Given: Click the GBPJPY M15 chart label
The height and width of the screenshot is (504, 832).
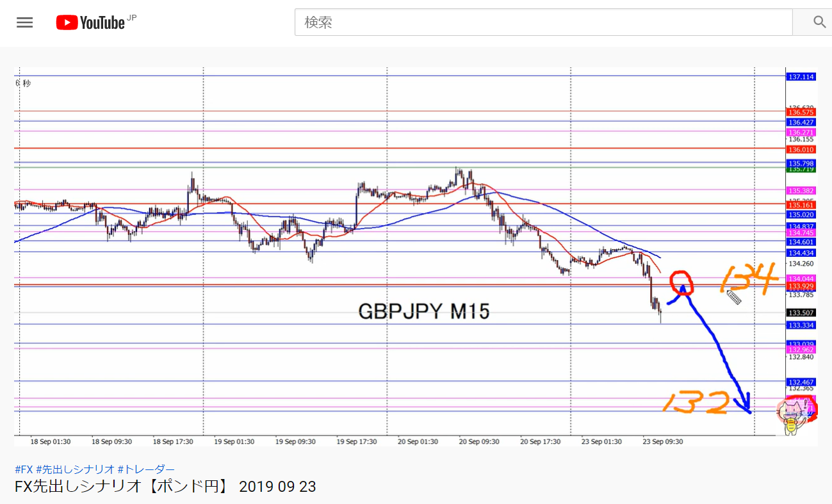Looking at the screenshot, I should coord(423,312).
